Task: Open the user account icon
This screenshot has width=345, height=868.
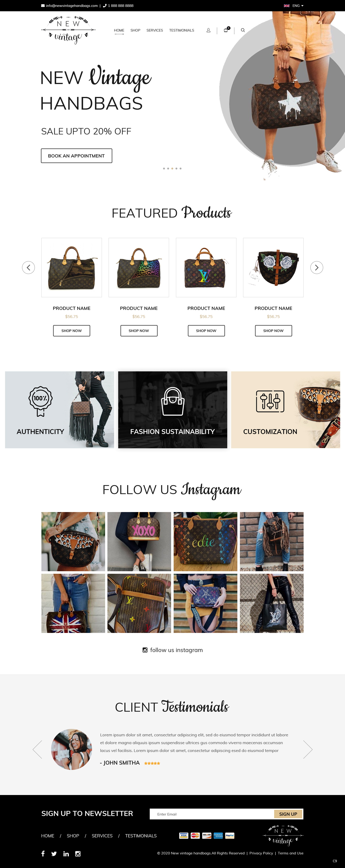Action: coord(208,30)
